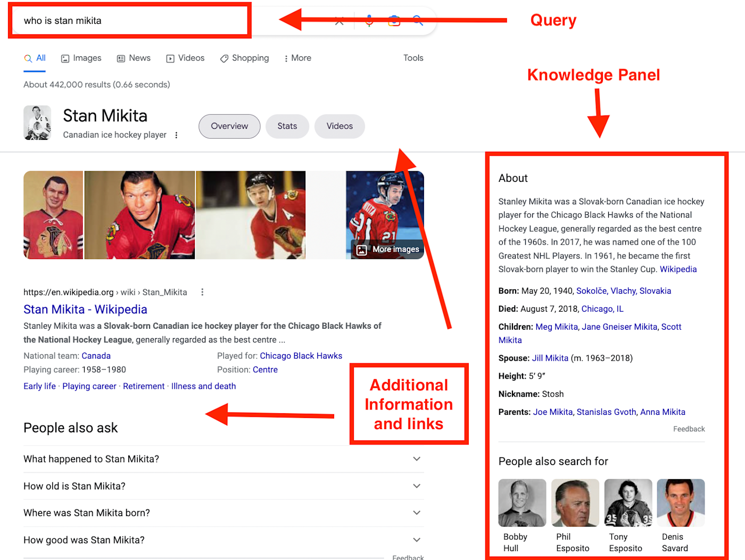Open image search with the camera lens icon

(394, 21)
